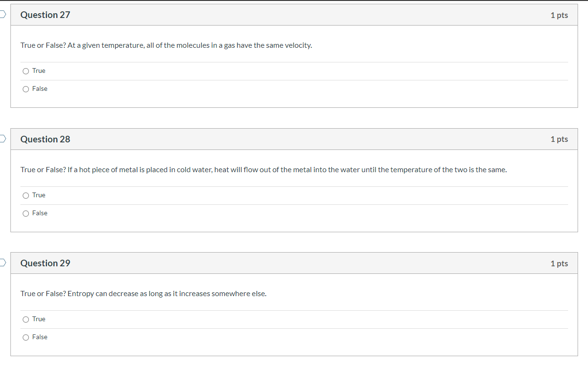Click the 1 pts label of Question 28

pyautogui.click(x=559, y=139)
